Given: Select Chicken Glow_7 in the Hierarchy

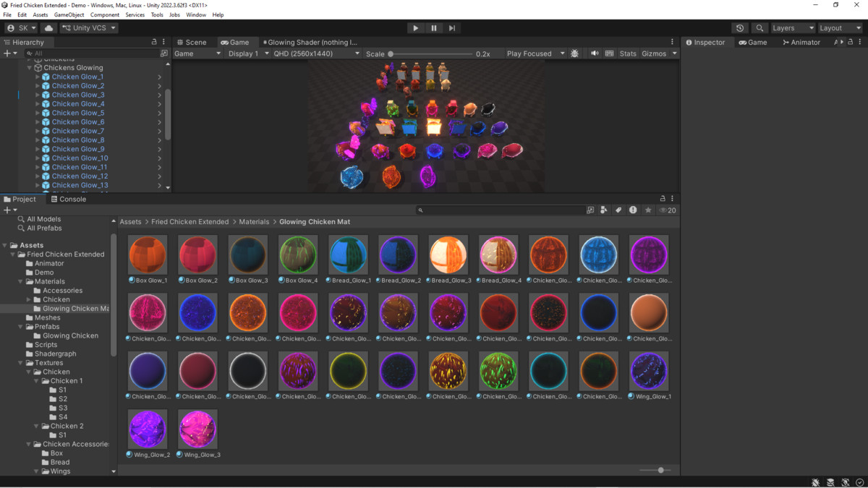Looking at the screenshot, I should (77, 131).
